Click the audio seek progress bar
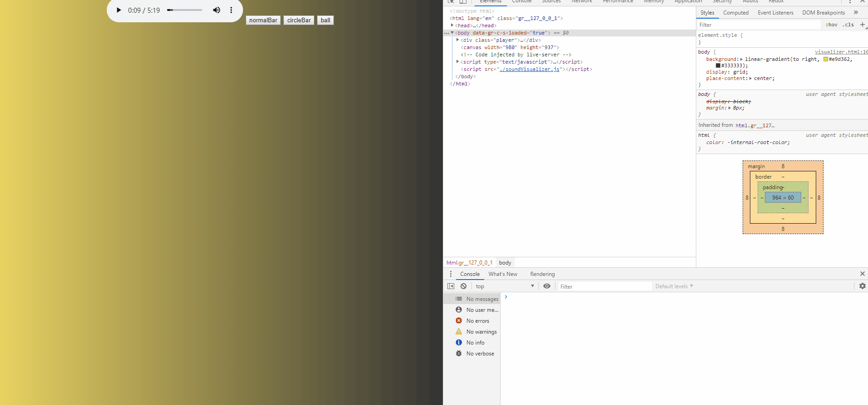Screen dimensions: 868x405 (x=184, y=10)
